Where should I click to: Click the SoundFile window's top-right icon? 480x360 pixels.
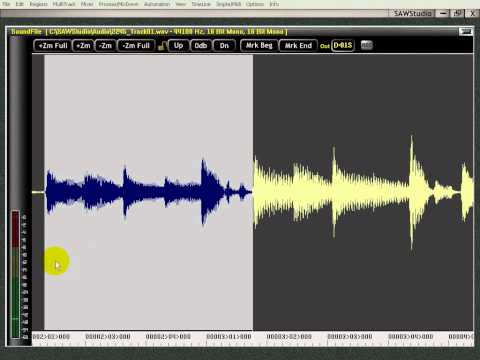(466, 32)
